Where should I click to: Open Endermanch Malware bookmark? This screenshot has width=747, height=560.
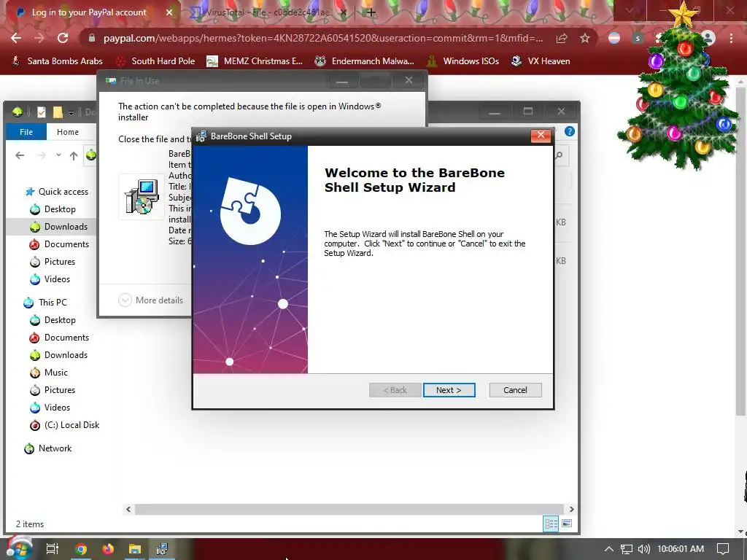365,61
